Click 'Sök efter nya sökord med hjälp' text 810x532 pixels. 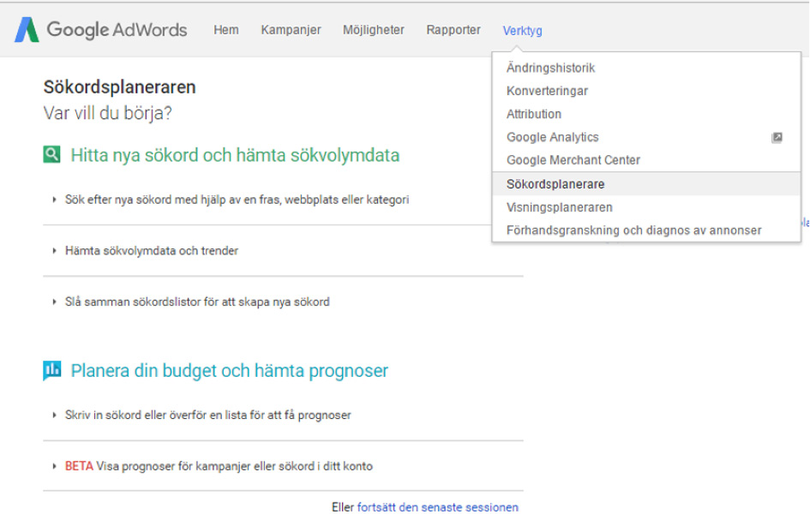tap(237, 200)
